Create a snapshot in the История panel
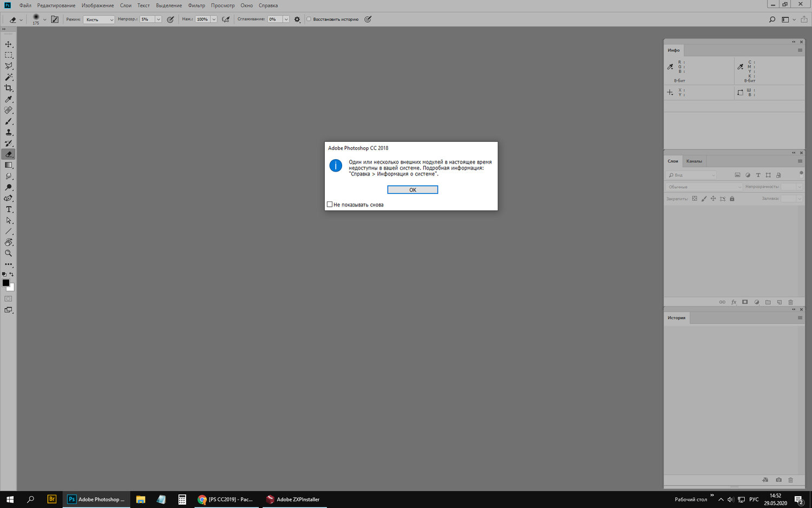The image size is (812, 508). click(x=778, y=480)
